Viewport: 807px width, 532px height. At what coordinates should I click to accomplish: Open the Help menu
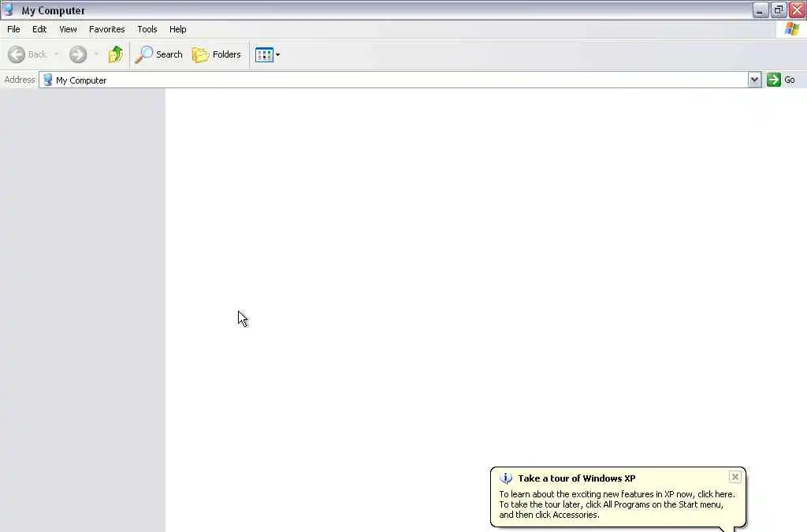[x=177, y=29]
